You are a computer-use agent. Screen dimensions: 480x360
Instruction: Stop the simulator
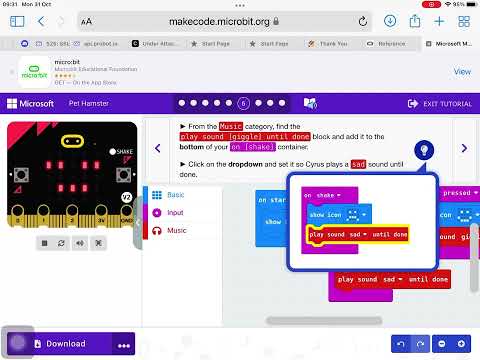pyautogui.click(x=44, y=243)
